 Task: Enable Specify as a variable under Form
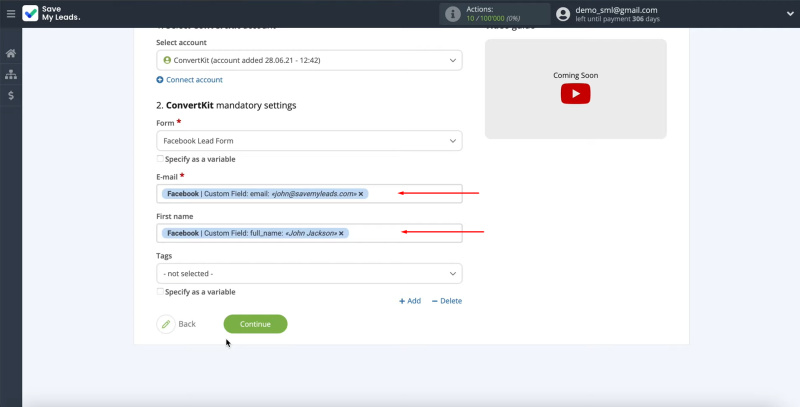(161, 159)
